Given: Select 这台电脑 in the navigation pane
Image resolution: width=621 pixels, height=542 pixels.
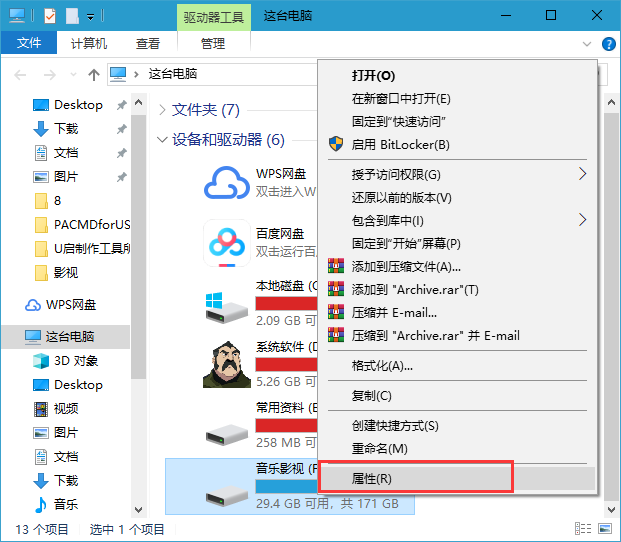Looking at the screenshot, I should point(65,337).
